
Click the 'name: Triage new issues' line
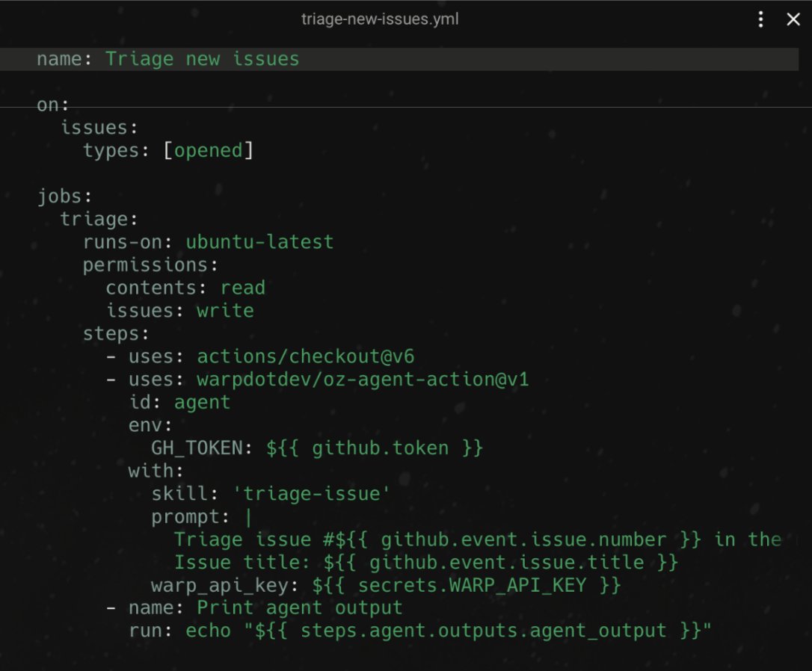(x=399, y=59)
